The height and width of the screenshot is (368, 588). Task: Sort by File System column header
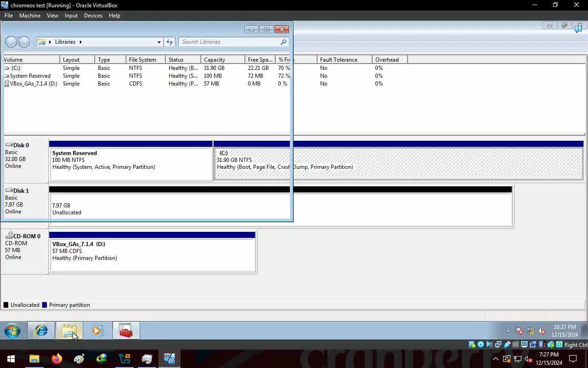(x=146, y=60)
